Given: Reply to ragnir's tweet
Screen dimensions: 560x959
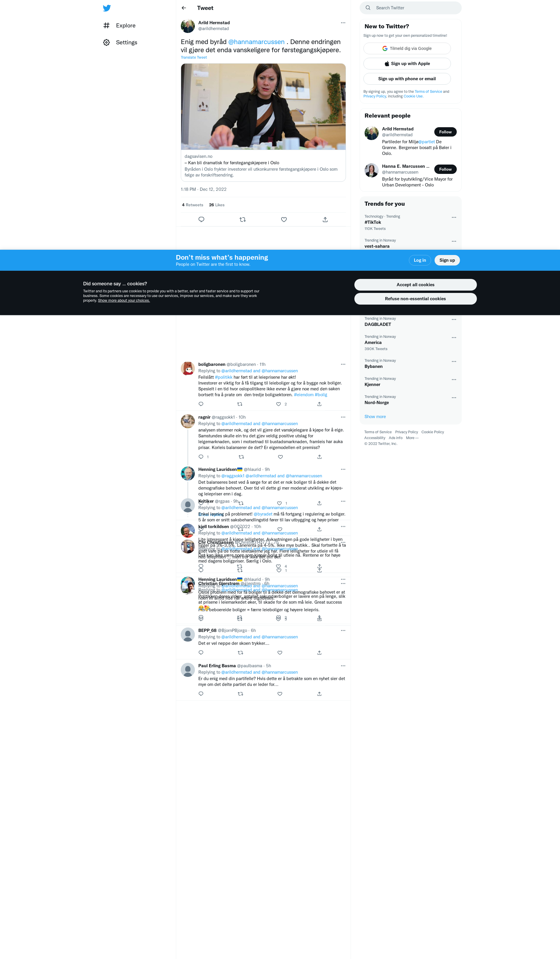Looking at the screenshot, I should coord(201,457).
